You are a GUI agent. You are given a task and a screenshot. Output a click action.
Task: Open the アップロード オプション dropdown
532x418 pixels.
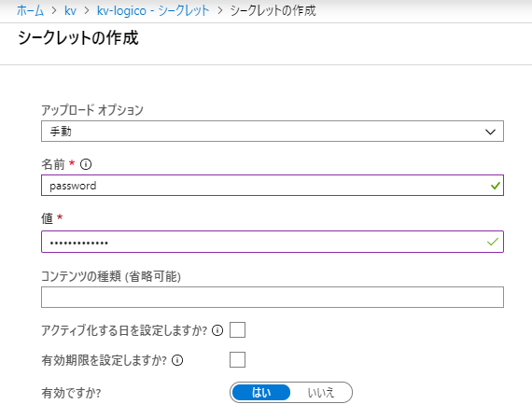(x=273, y=132)
